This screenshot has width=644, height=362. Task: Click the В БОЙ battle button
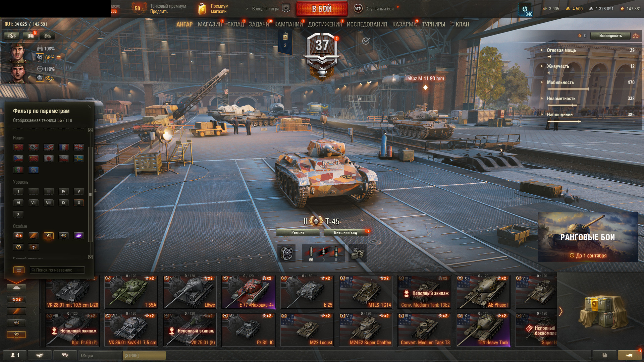(x=322, y=9)
